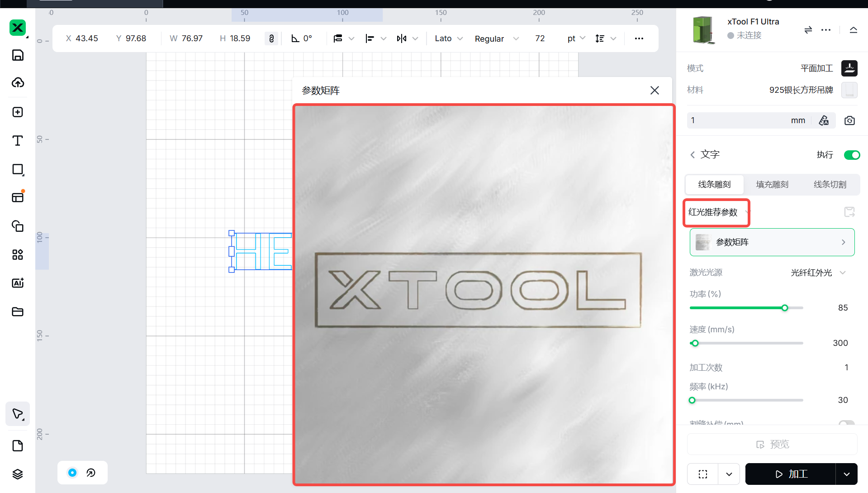The image size is (868, 493).
Task: Expand the 红光推荐参数 preset dropdown
Action: [716, 212]
